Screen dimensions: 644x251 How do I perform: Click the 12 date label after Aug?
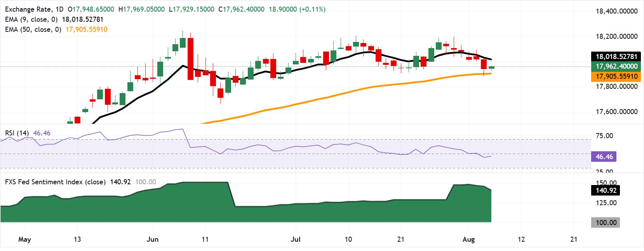[521, 239]
